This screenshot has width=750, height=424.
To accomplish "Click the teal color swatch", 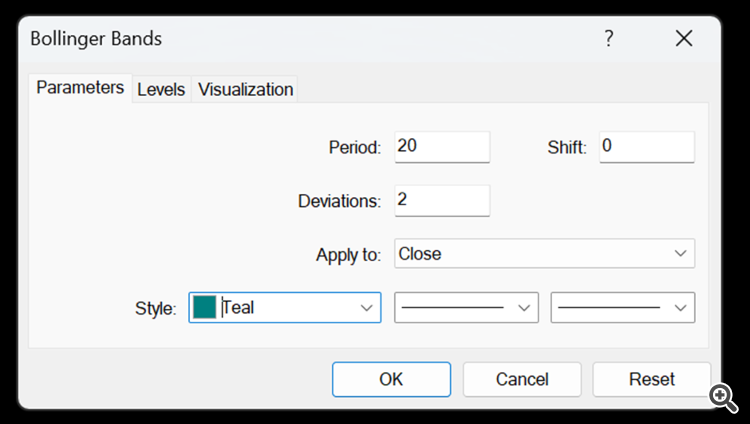I will 205,308.
